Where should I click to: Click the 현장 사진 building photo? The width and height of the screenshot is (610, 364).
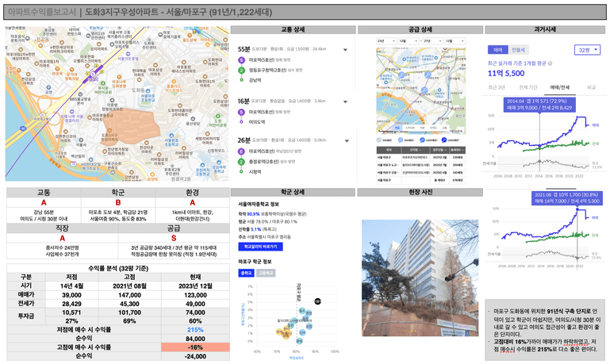click(420, 278)
